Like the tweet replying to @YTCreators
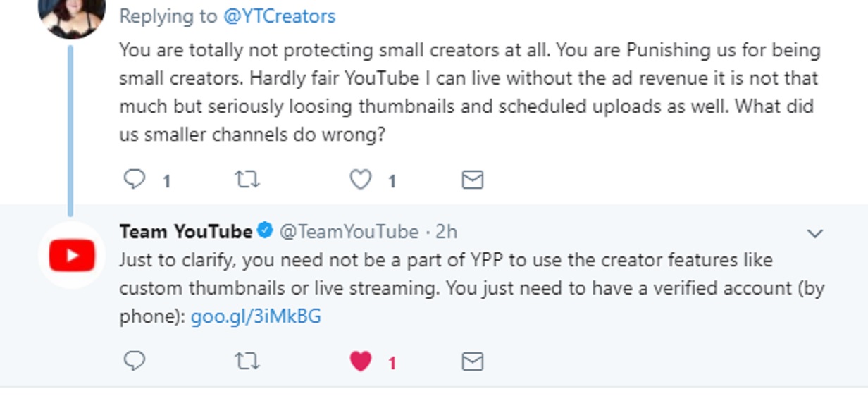 [x=361, y=180]
